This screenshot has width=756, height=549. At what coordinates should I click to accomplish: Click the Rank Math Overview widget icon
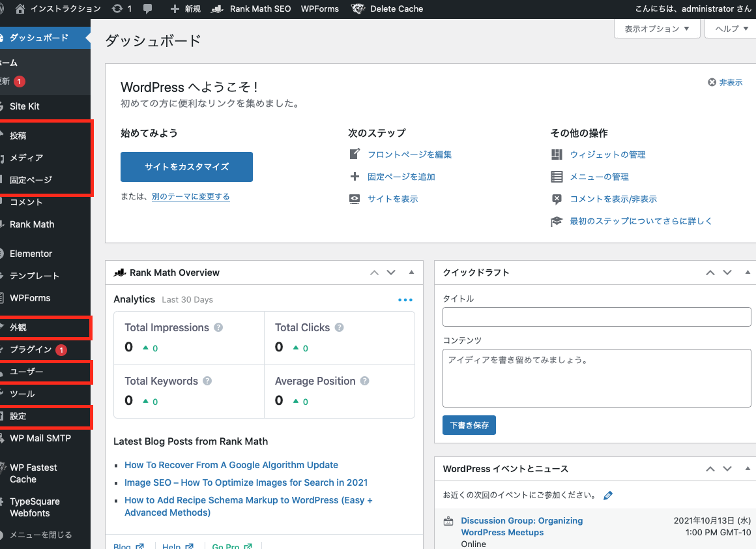(119, 273)
